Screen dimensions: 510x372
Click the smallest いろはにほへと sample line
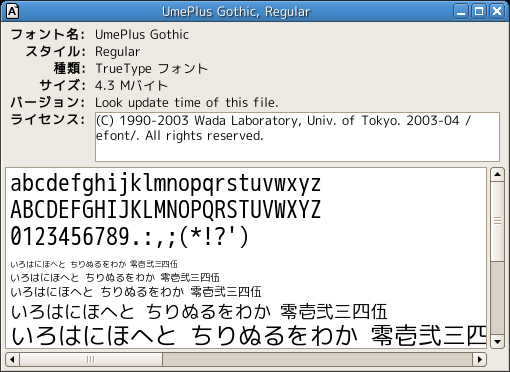pos(94,264)
